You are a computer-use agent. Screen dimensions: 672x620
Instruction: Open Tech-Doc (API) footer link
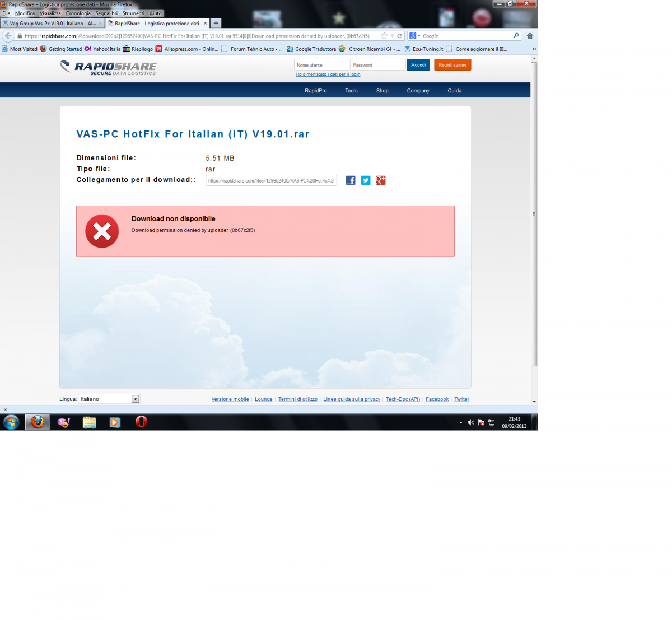[x=403, y=399]
